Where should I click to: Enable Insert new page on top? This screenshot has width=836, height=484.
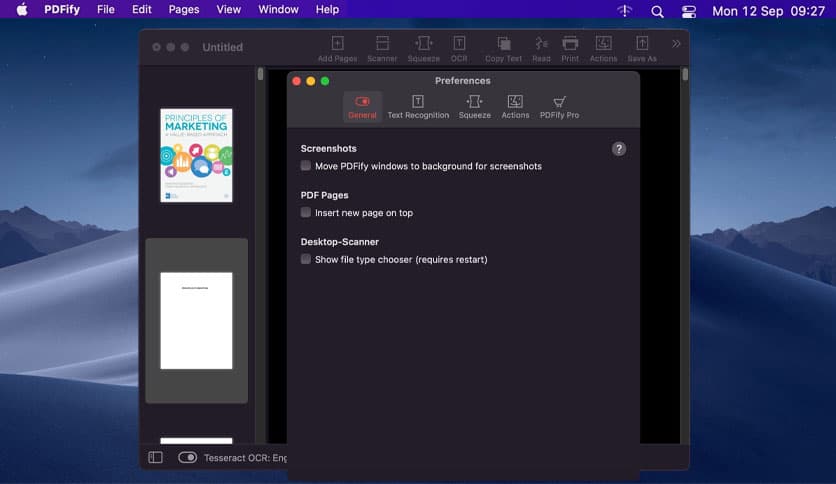pos(306,212)
